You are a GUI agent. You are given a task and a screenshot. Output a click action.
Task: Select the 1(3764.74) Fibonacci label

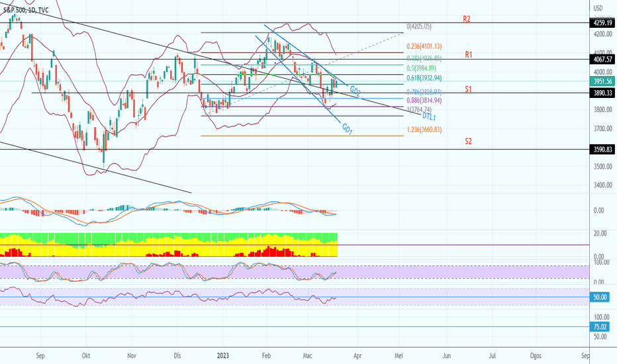[x=419, y=109]
